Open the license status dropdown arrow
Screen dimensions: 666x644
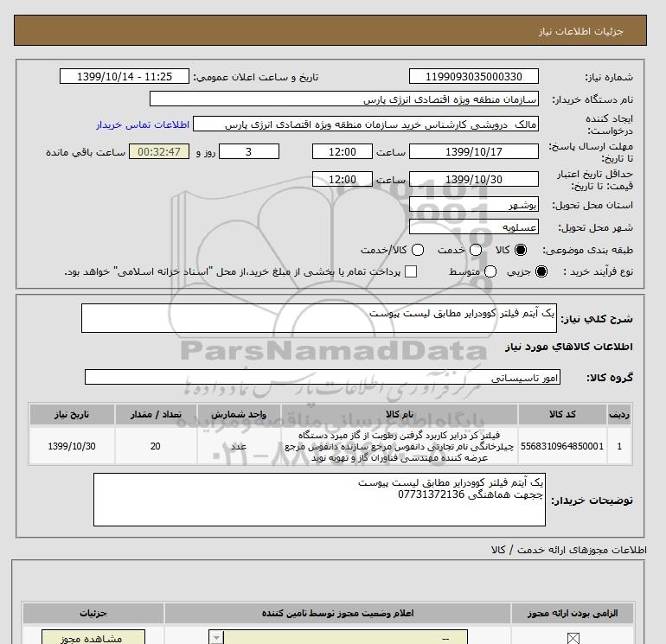click(x=216, y=638)
